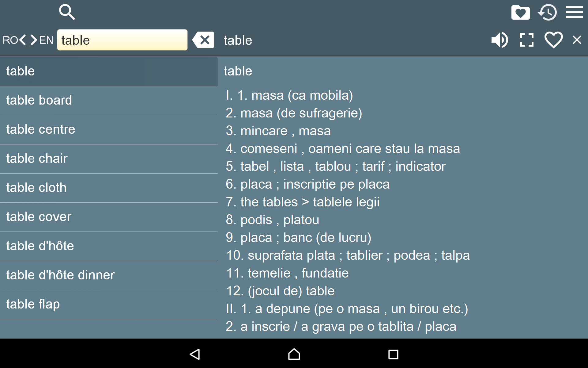
Task: Open the hamburger menu
Action: pyautogui.click(x=575, y=12)
